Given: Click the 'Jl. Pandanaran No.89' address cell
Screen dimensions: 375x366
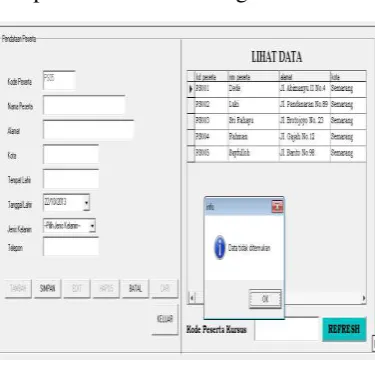Looking at the screenshot, I should tap(305, 105).
